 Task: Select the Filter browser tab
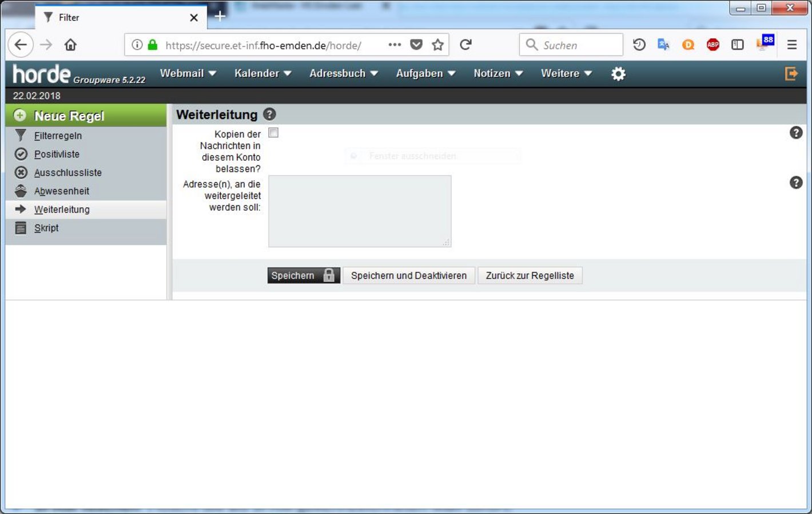tap(120, 17)
